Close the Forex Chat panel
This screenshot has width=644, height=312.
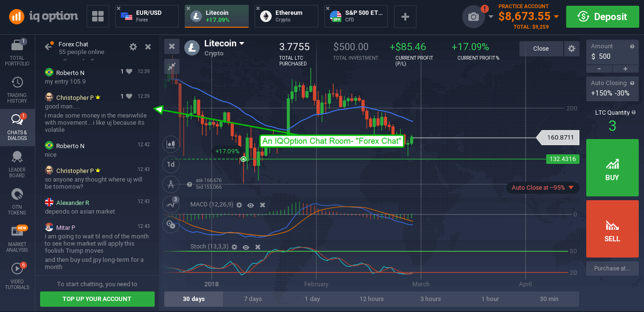click(x=148, y=47)
